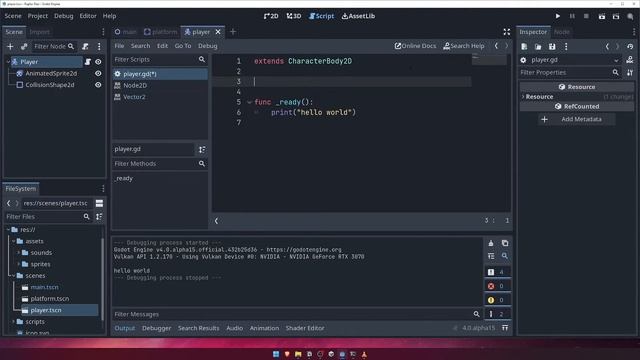Add a new scene tab
Viewport: 640px width, 360px height.
233,32
